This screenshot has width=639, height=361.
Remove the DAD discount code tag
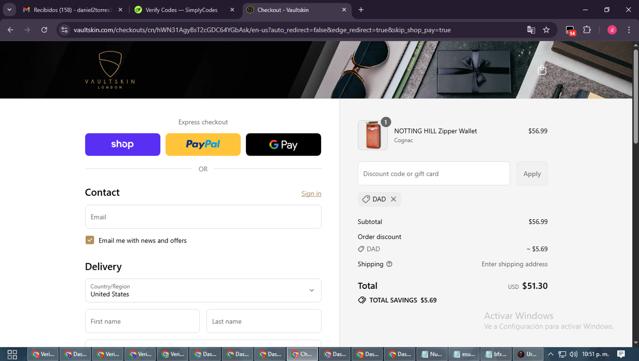pos(393,199)
